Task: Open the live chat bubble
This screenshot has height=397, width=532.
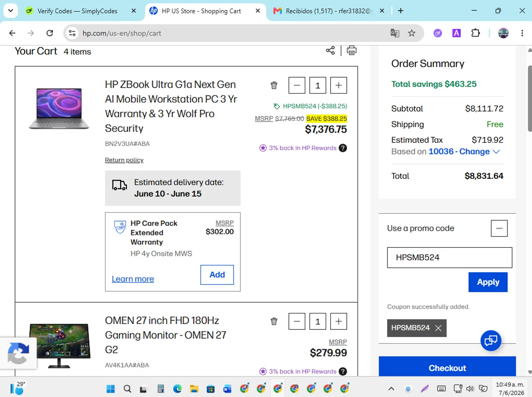Action: [x=491, y=341]
